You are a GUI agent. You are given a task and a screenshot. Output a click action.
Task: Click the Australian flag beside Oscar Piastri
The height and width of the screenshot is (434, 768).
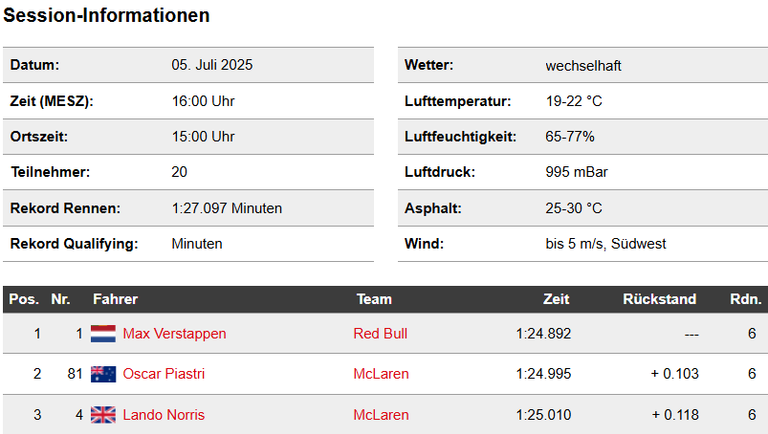(x=103, y=374)
